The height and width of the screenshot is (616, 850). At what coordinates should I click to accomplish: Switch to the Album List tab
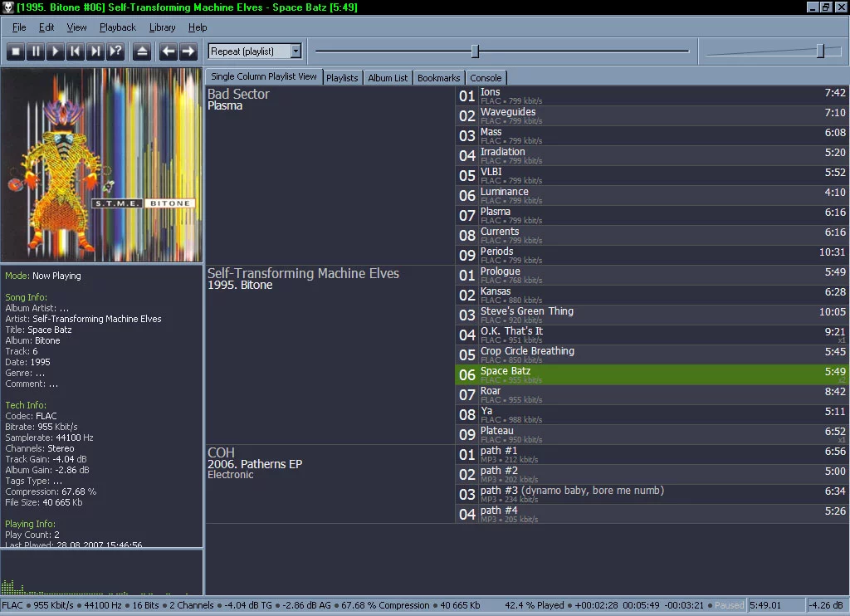pyautogui.click(x=388, y=78)
